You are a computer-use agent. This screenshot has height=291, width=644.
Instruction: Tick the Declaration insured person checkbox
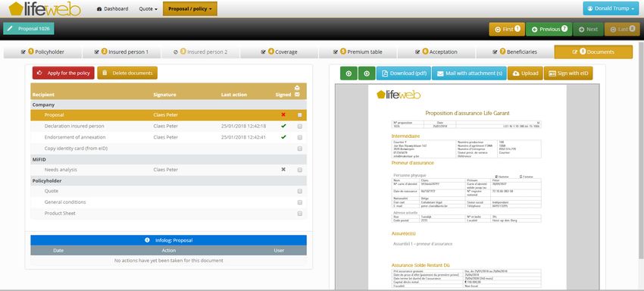[300, 127]
